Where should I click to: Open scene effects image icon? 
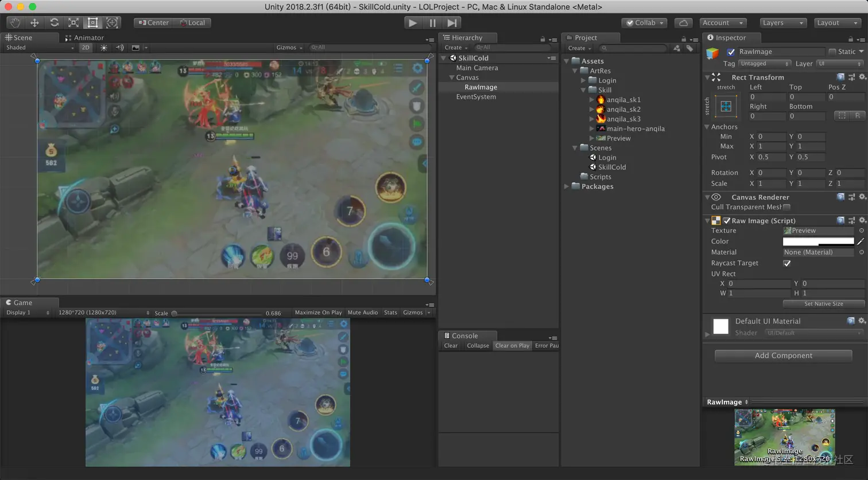(135, 48)
